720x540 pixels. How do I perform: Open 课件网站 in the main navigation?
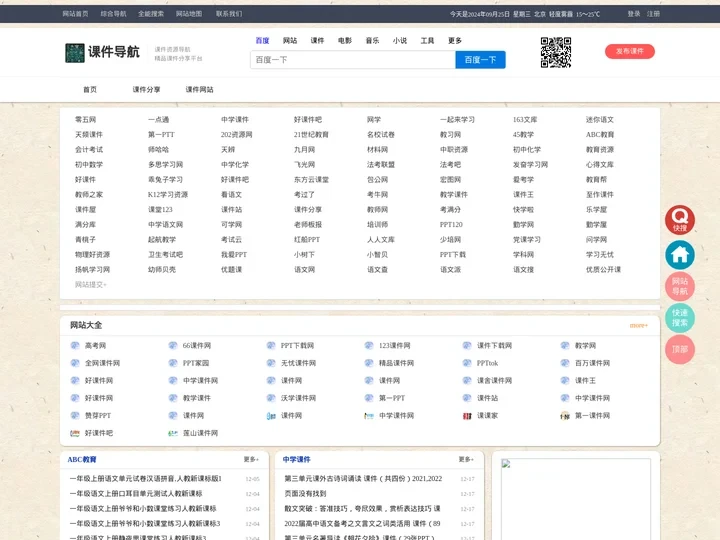(x=199, y=90)
